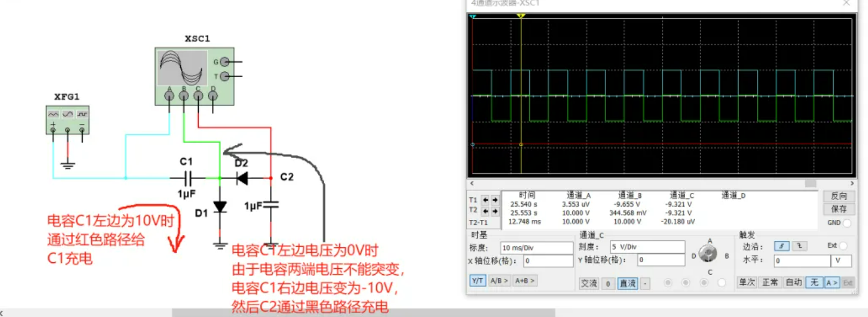Click the XFG1 function generator component
This screenshot has height=317, width=868.
tap(67, 120)
